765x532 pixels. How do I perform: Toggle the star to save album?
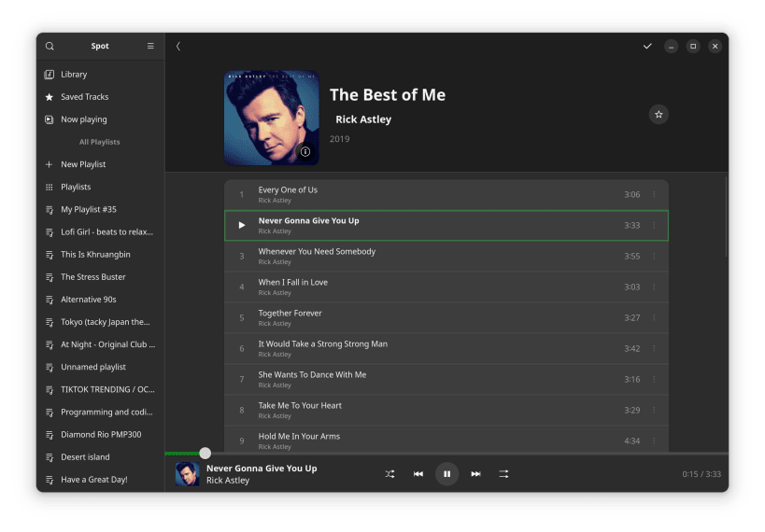659,114
